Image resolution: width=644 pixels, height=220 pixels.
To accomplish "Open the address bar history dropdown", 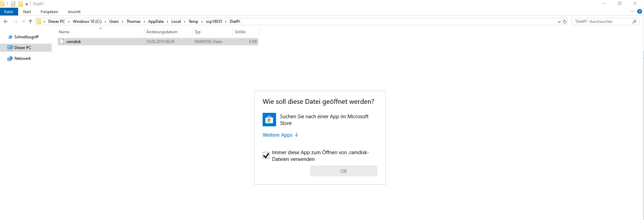I will point(559,21).
